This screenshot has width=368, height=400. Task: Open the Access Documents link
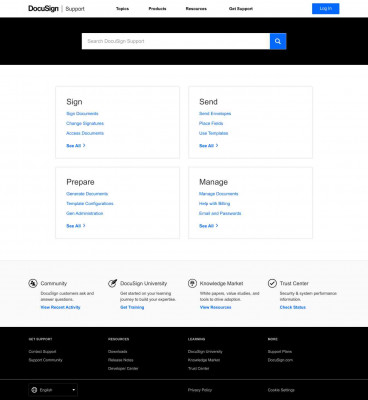click(x=85, y=133)
